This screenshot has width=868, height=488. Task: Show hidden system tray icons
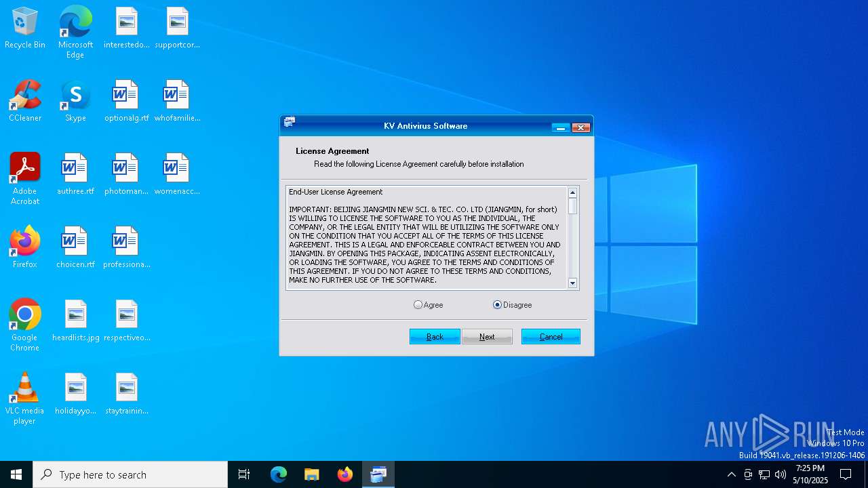pyautogui.click(x=731, y=474)
